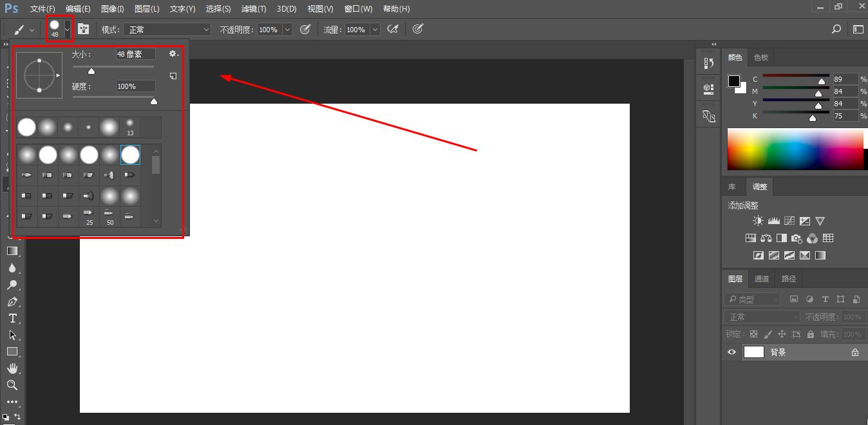Activate the Zoom magnifier tool
The image size is (868, 425).
[x=12, y=385]
